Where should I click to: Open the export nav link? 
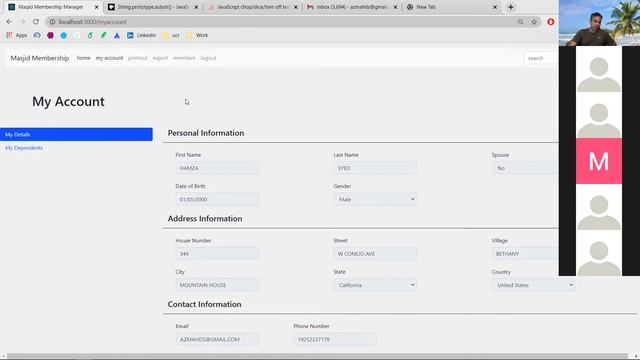[160, 58]
